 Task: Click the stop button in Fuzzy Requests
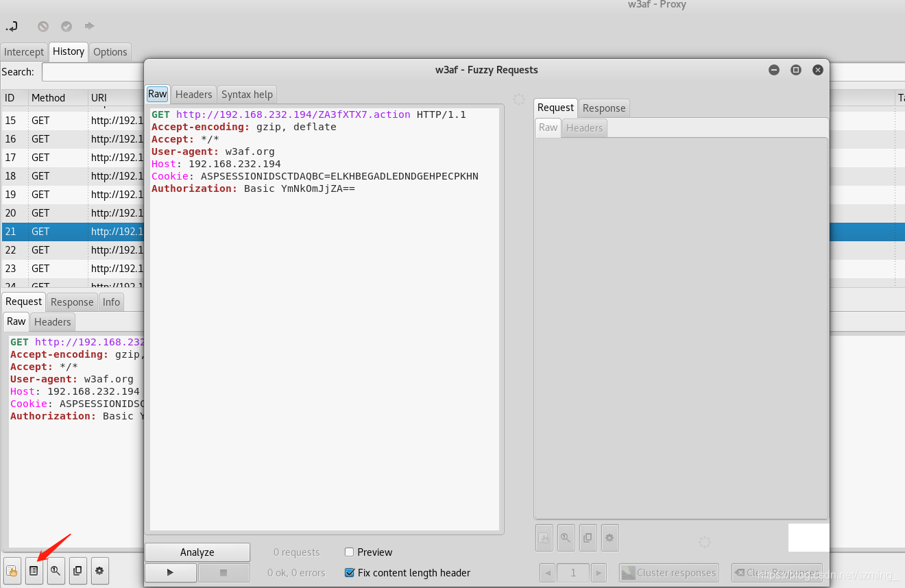tap(224, 572)
